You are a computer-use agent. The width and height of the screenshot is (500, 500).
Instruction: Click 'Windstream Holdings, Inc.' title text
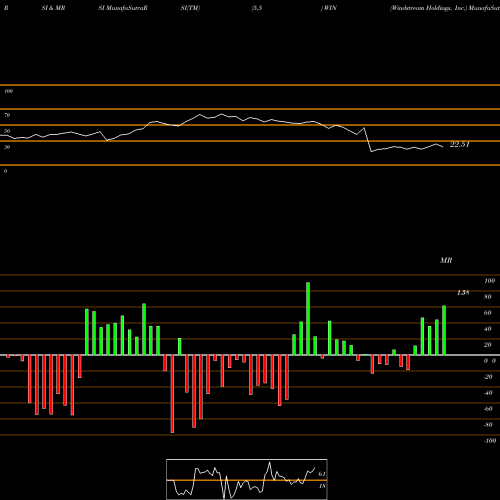click(428, 8)
